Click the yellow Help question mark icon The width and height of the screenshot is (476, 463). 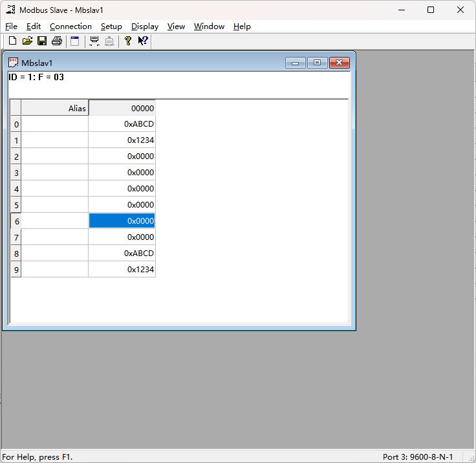pos(128,41)
